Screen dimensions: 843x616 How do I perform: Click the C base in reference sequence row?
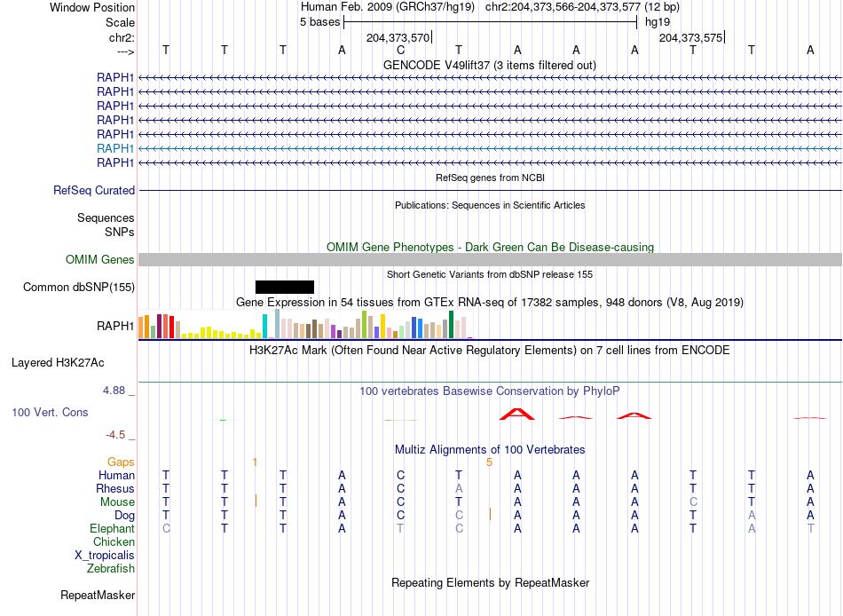[400, 51]
